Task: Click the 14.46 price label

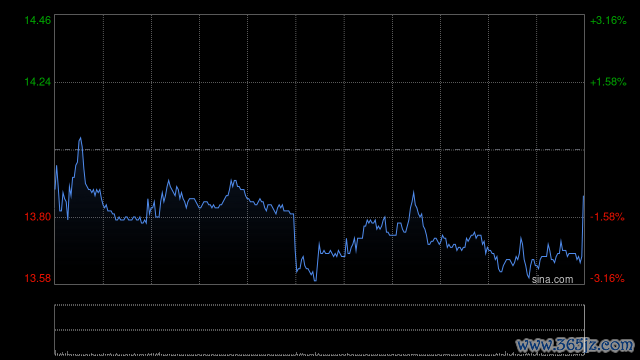Action: [x=38, y=20]
